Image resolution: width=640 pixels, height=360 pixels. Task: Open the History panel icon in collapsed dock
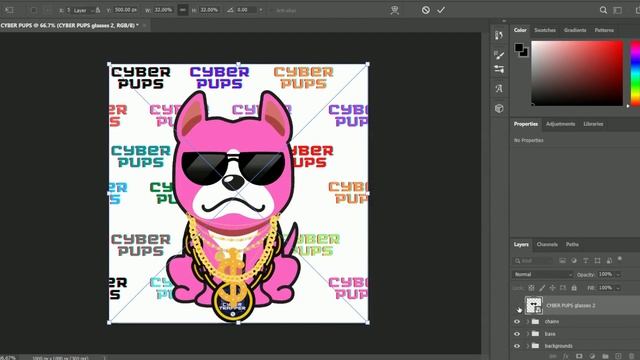click(499, 36)
